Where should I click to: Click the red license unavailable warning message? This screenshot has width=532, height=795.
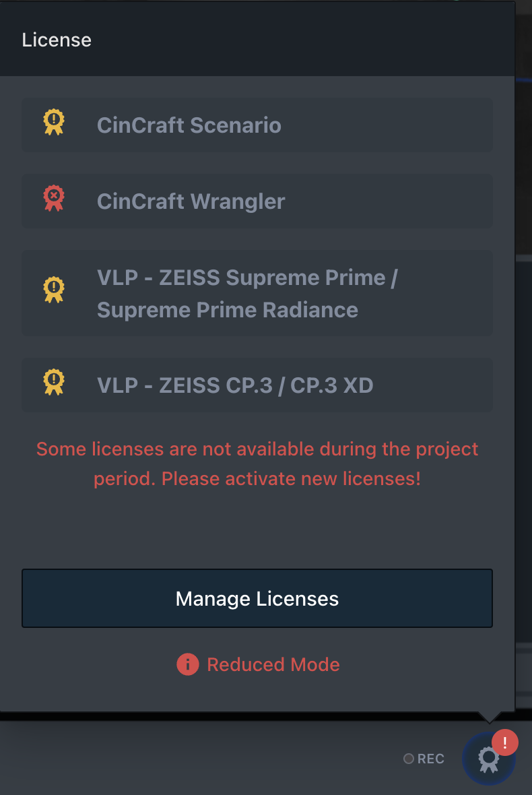pyautogui.click(x=257, y=449)
